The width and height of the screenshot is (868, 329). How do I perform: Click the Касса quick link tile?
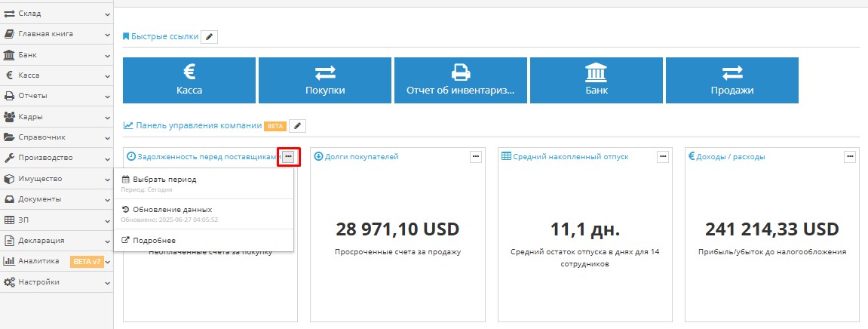(x=189, y=80)
